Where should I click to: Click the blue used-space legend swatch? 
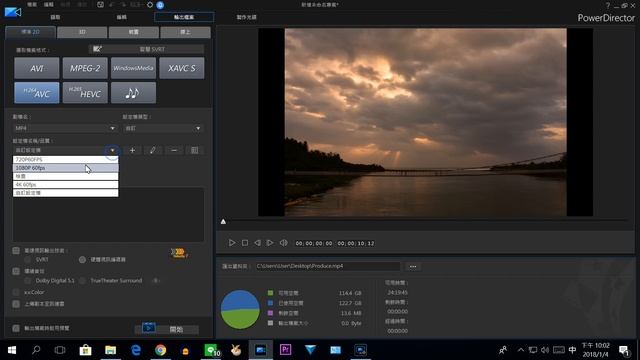tap(270, 303)
